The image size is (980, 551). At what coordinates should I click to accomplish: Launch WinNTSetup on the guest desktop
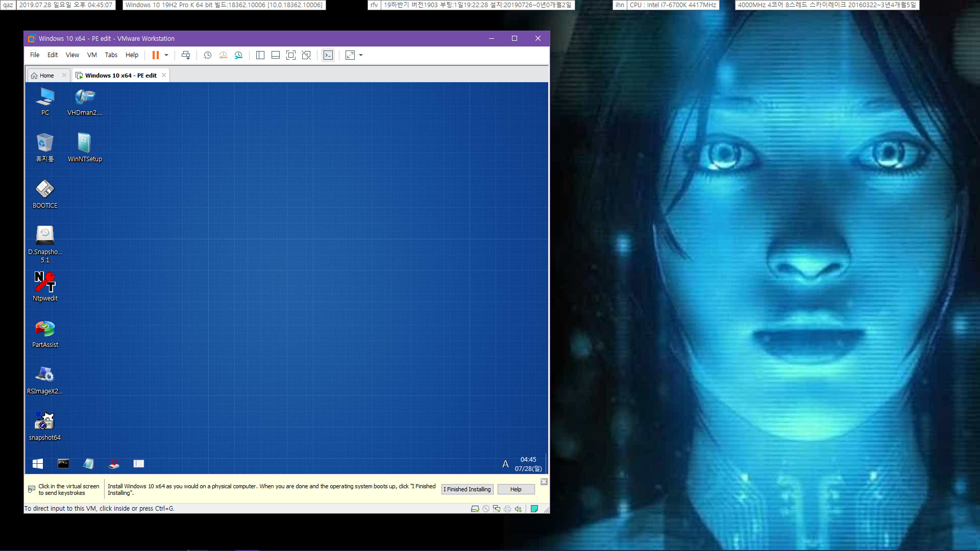point(85,148)
